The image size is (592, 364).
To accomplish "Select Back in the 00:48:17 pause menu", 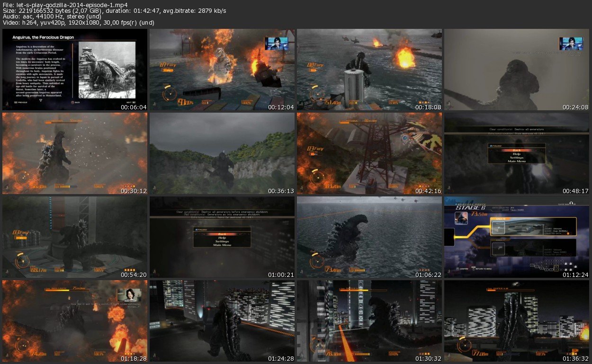I will [x=516, y=151].
